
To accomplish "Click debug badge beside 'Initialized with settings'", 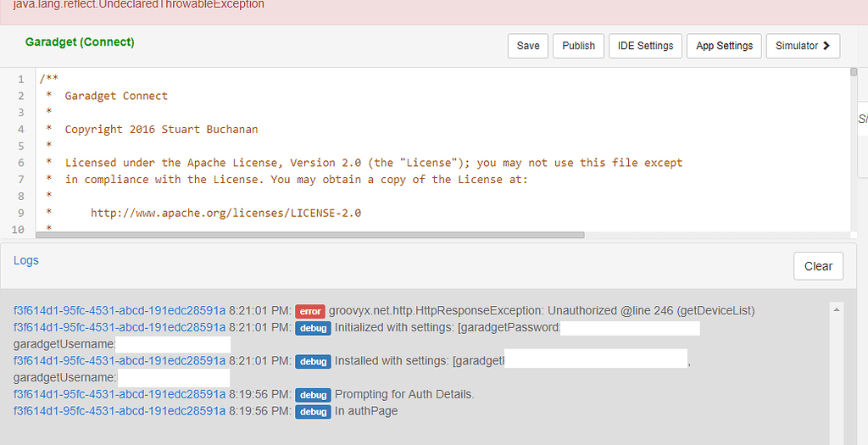I will pos(313,328).
